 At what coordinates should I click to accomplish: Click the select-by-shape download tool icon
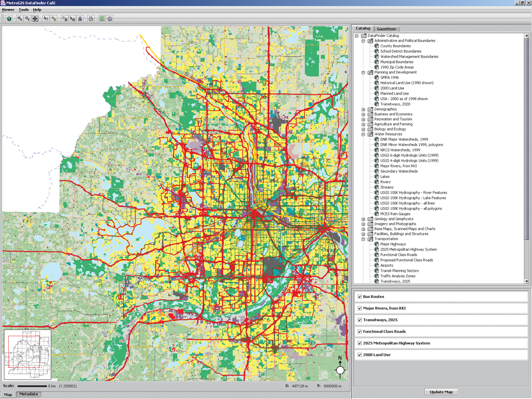point(64,19)
